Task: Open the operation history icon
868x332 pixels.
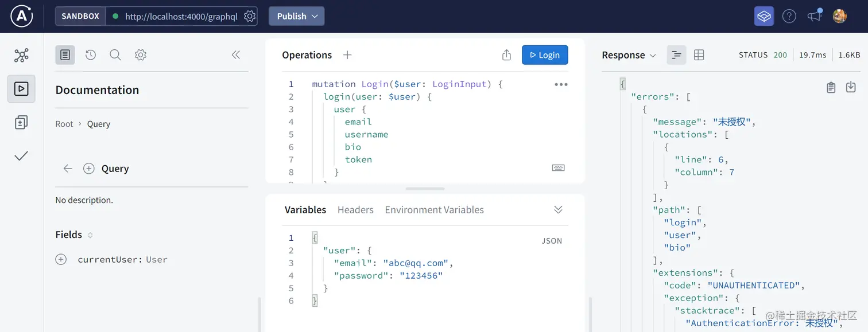Action: click(x=91, y=55)
